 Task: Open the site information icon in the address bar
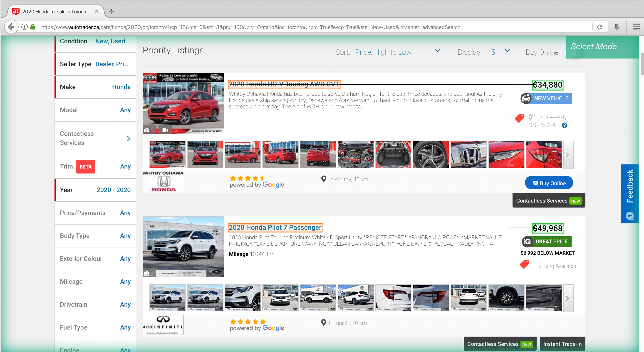point(25,27)
